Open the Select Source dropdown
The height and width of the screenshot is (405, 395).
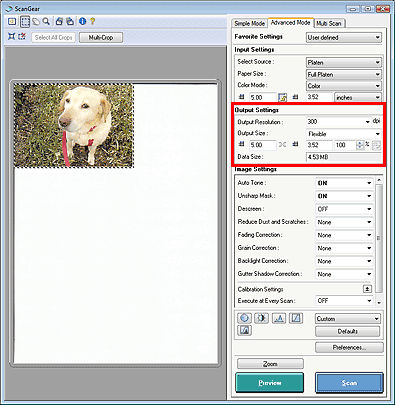[x=344, y=62]
